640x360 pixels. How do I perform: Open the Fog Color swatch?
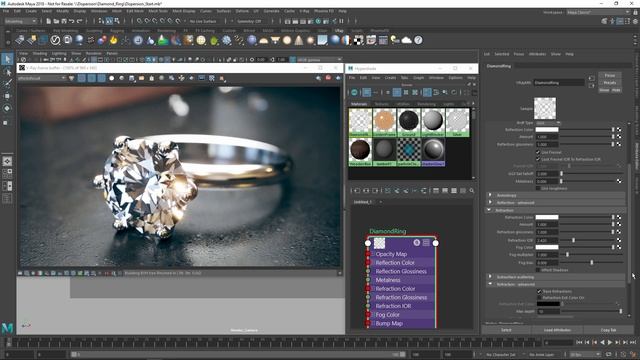(x=547, y=247)
